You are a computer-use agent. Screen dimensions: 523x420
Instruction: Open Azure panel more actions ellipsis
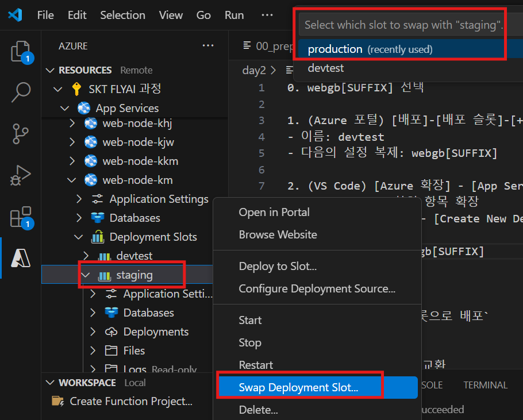point(208,45)
